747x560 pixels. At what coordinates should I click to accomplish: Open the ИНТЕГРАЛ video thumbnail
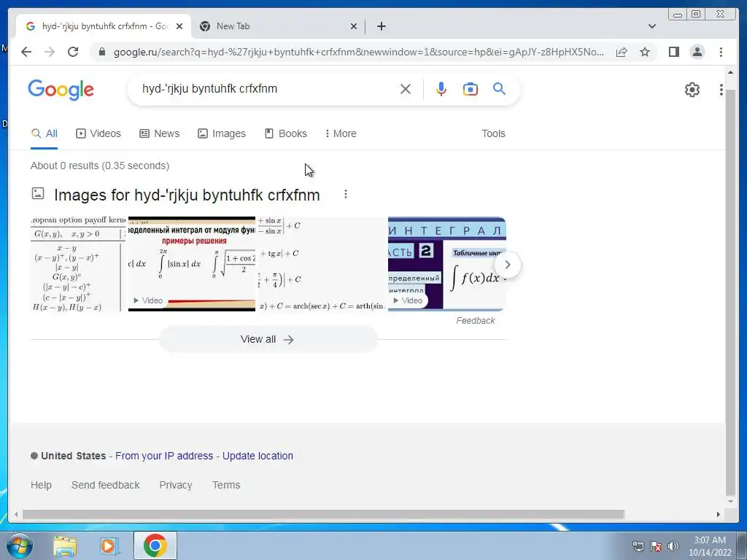tap(447, 264)
